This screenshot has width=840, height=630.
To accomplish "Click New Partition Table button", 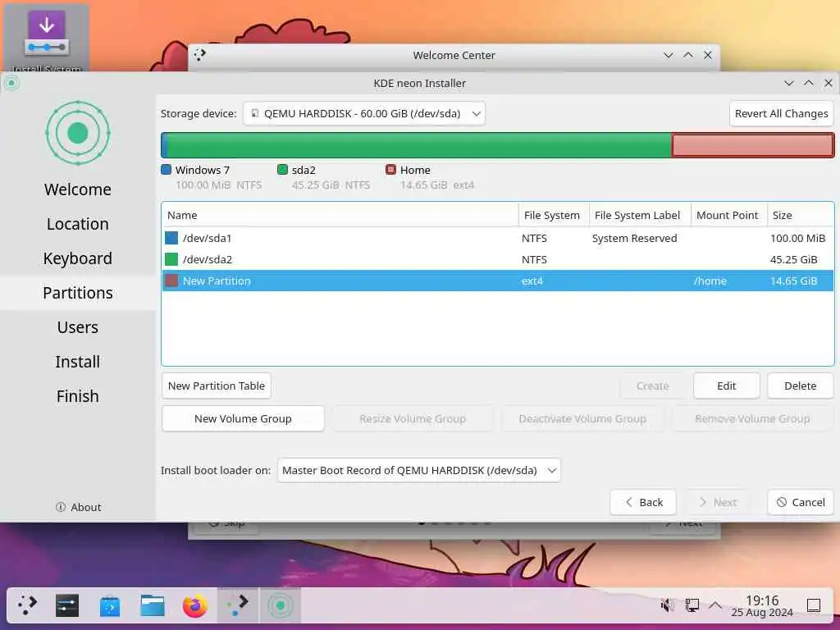I will 217,386.
